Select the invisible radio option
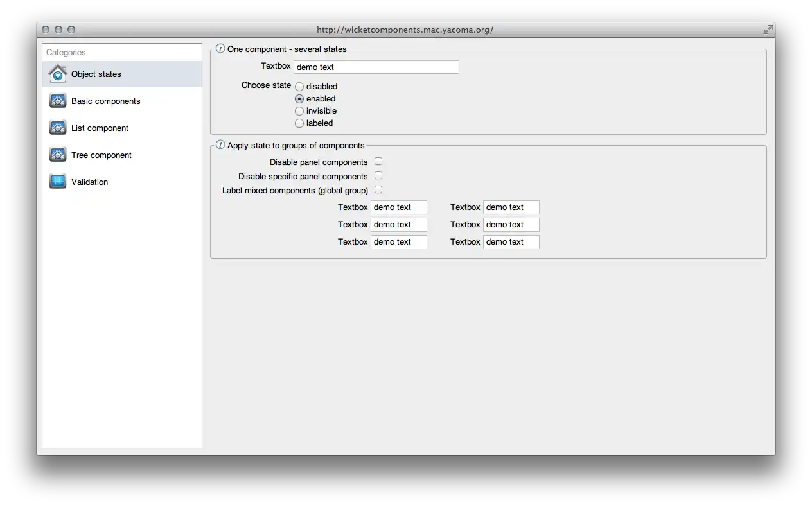The height and width of the screenshot is (506, 812). (x=299, y=110)
